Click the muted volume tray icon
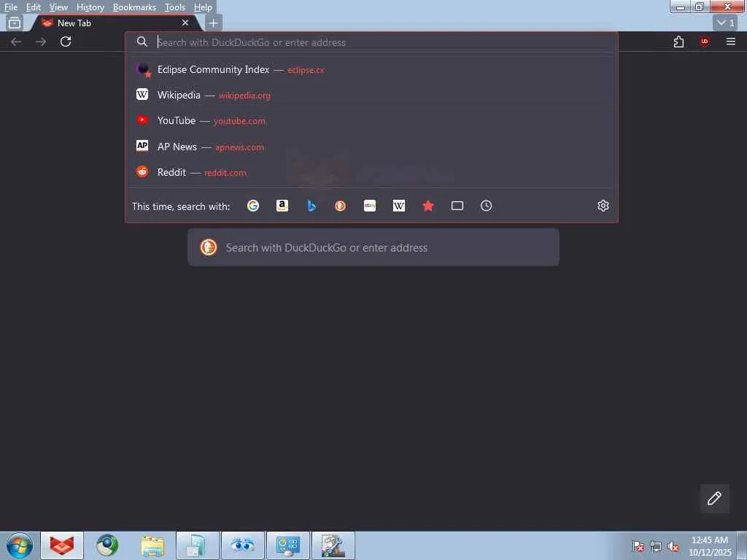 673,546
